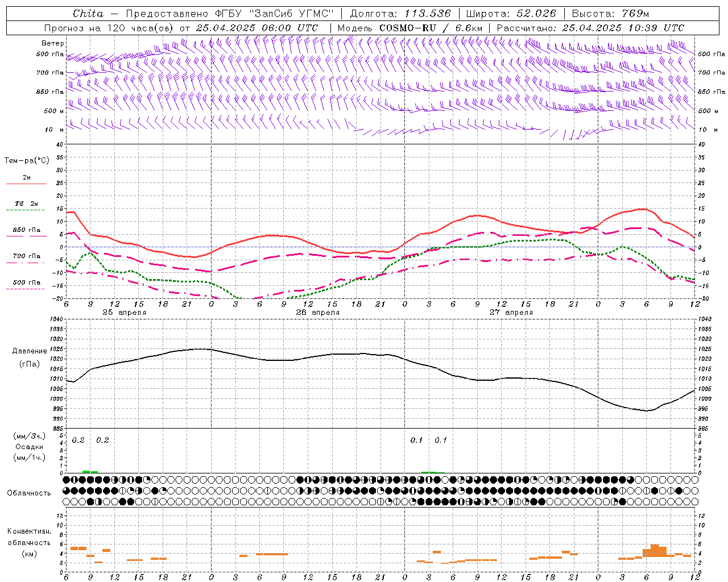728x582 pixels.
Task: Click the pink dashed 500 гПа legend line
Action: click(26, 289)
